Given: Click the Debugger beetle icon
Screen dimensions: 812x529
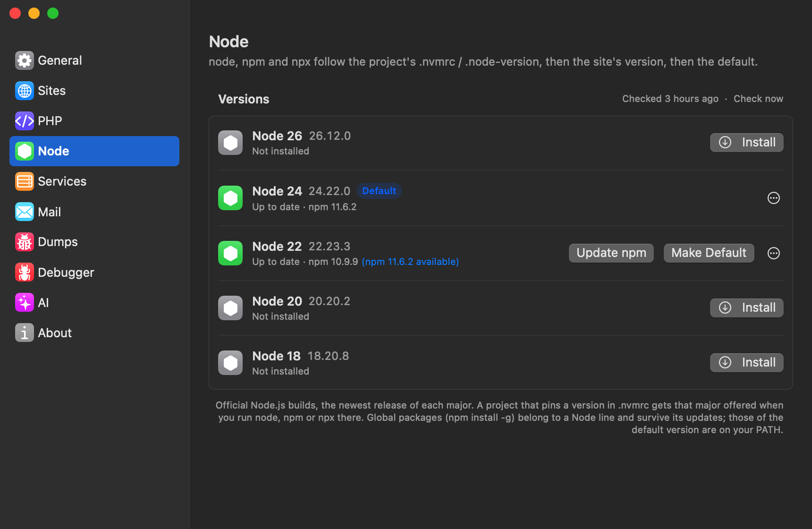Looking at the screenshot, I should pos(25,272).
